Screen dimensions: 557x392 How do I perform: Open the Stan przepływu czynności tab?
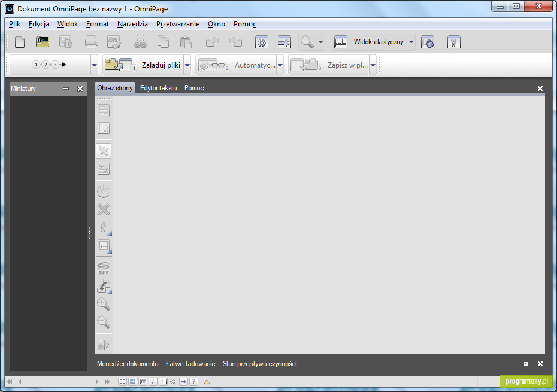tap(260, 364)
